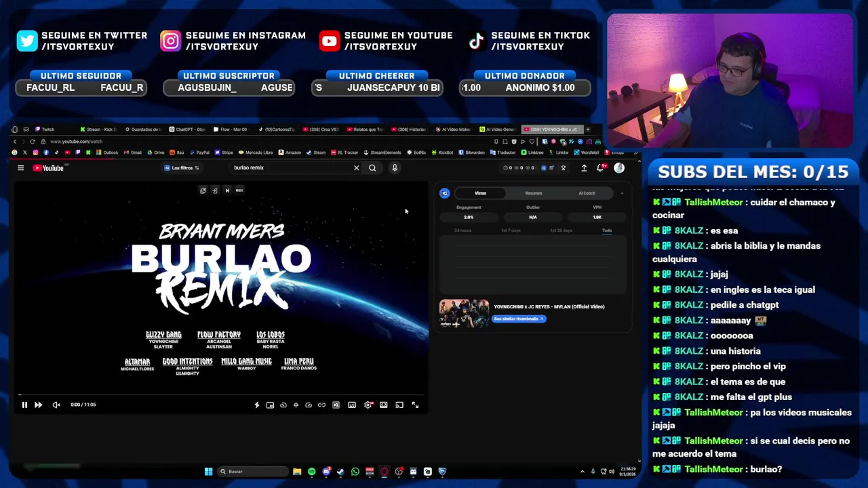Skip to next video in player
This screenshot has height=488, width=868.
[38, 405]
